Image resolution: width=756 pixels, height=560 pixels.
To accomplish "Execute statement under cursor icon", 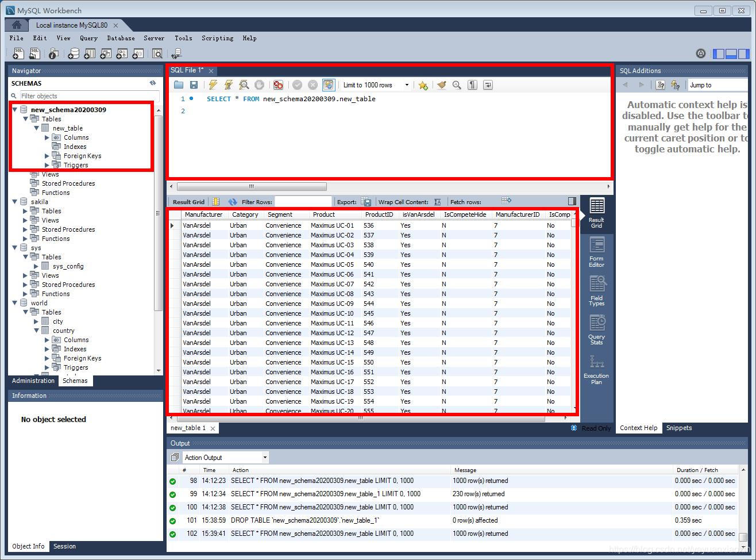I will click(229, 85).
